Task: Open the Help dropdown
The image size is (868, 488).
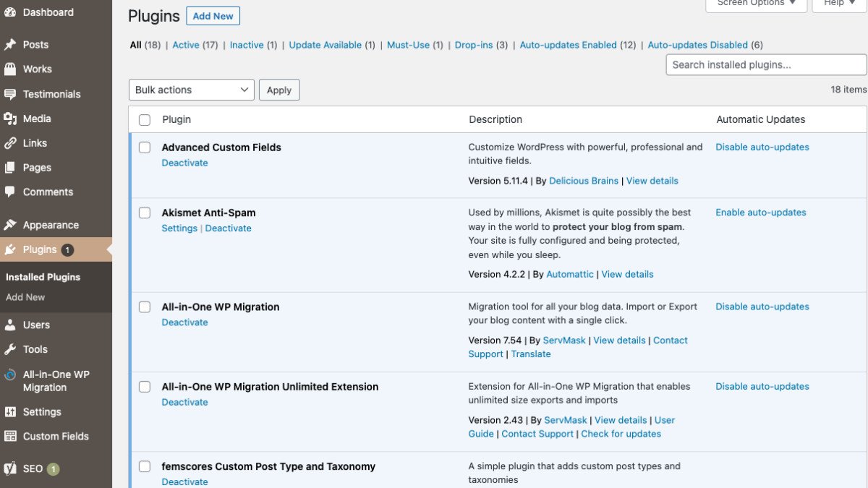Action: [837, 4]
